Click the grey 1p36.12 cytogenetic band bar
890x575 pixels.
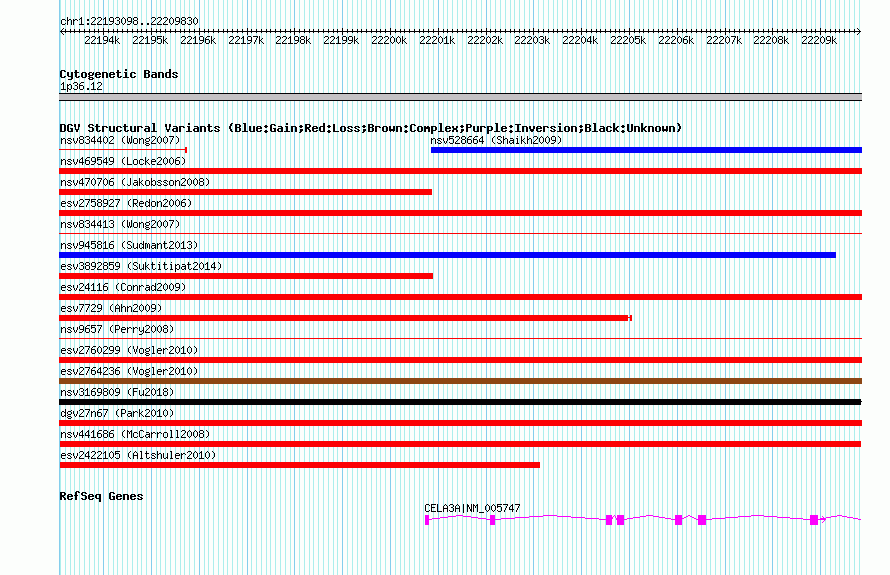(460, 97)
